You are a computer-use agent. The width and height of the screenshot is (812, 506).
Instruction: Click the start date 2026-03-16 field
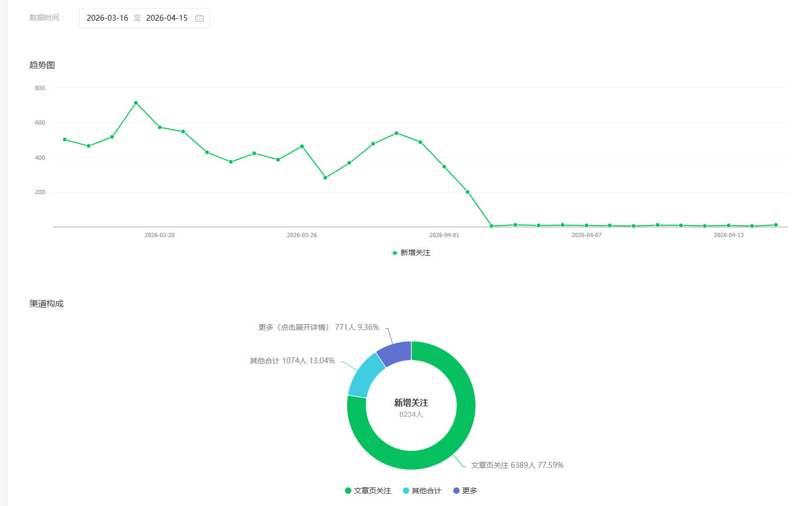[x=107, y=18]
